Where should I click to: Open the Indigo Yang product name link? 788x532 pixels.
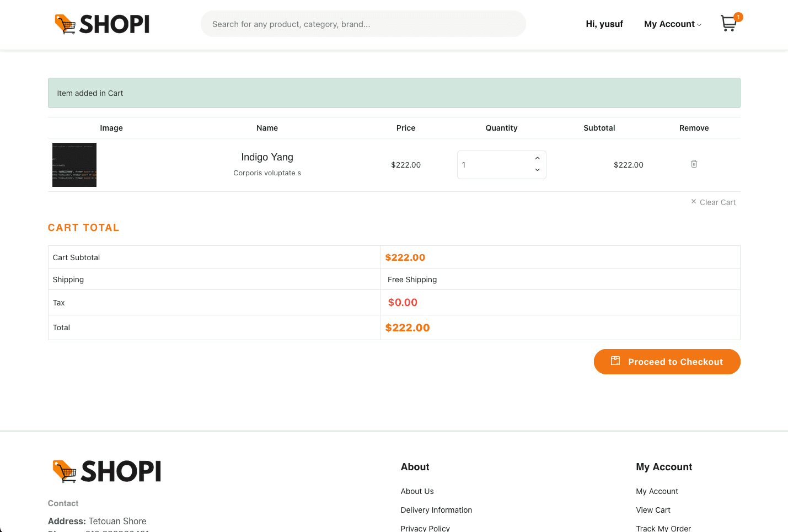click(x=267, y=157)
